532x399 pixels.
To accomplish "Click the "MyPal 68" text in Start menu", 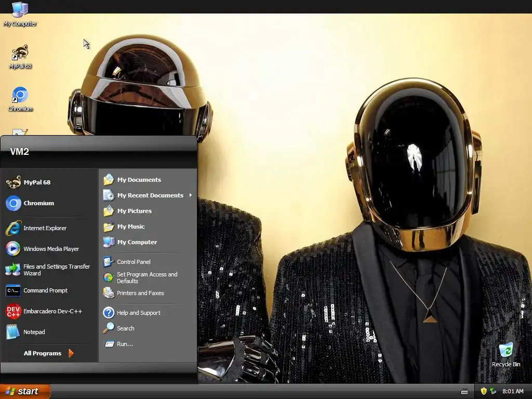I will [37, 182].
